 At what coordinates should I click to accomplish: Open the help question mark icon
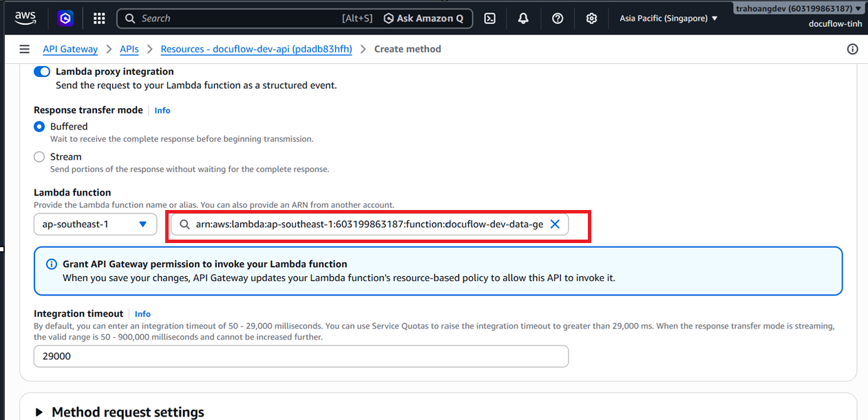[x=558, y=19]
